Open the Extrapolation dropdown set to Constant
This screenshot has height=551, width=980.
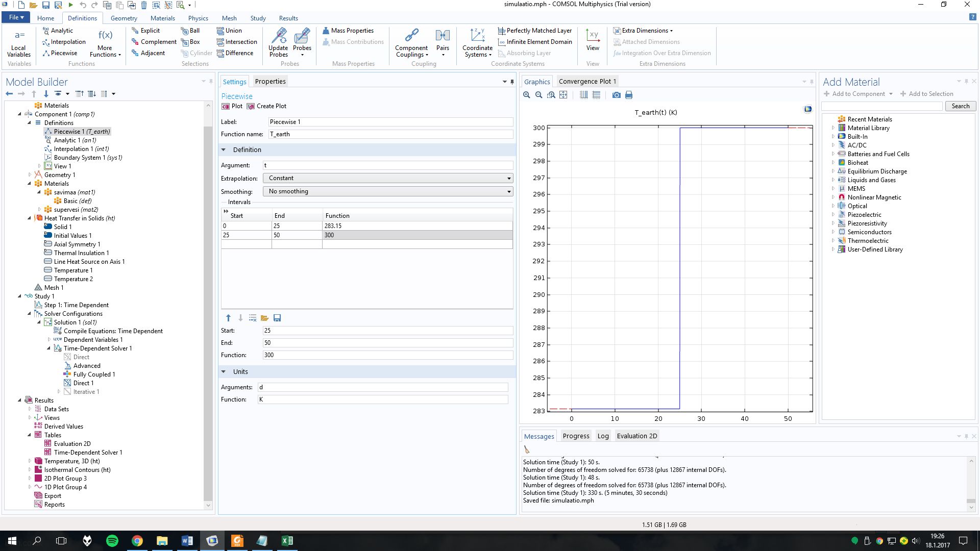pyautogui.click(x=387, y=178)
